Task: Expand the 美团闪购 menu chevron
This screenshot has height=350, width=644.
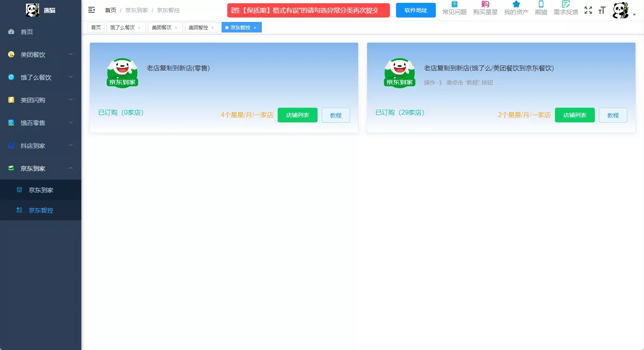Action: [71, 100]
